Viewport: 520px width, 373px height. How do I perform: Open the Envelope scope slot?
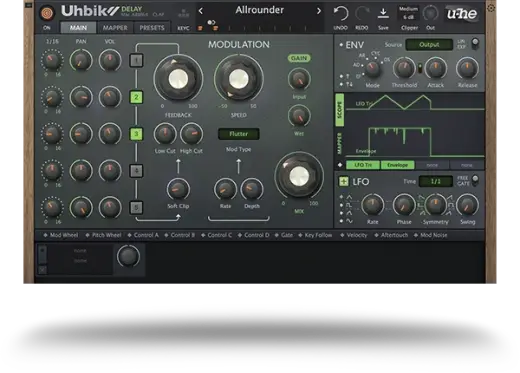click(x=397, y=165)
